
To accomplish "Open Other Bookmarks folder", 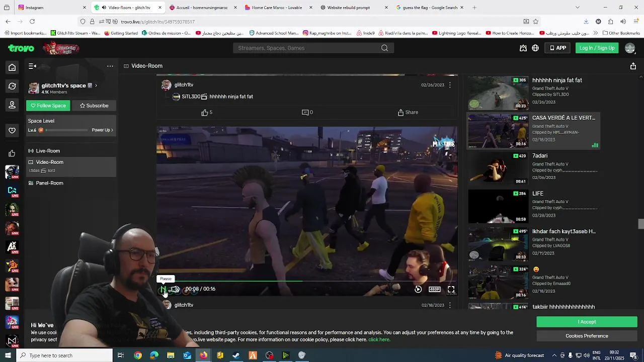I will tap(621, 33).
